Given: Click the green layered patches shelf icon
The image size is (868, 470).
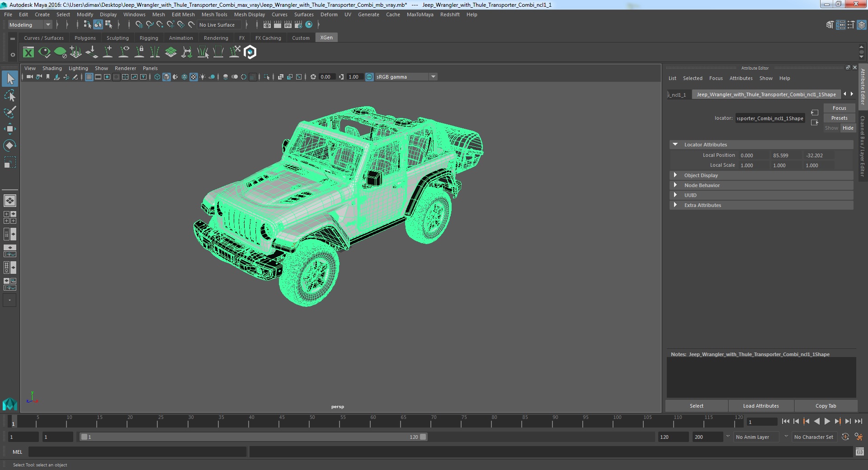Looking at the screenshot, I should 171,52.
